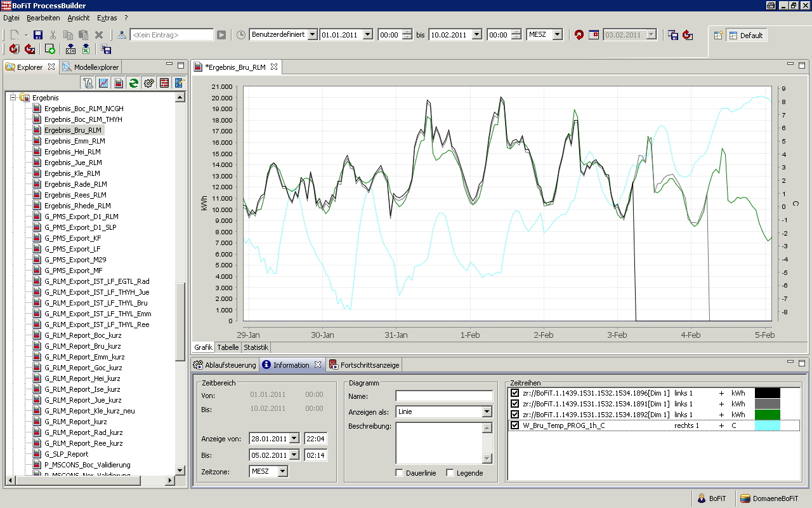Toggle the Legende checkbox
The height and width of the screenshot is (508, 812).
(x=450, y=473)
